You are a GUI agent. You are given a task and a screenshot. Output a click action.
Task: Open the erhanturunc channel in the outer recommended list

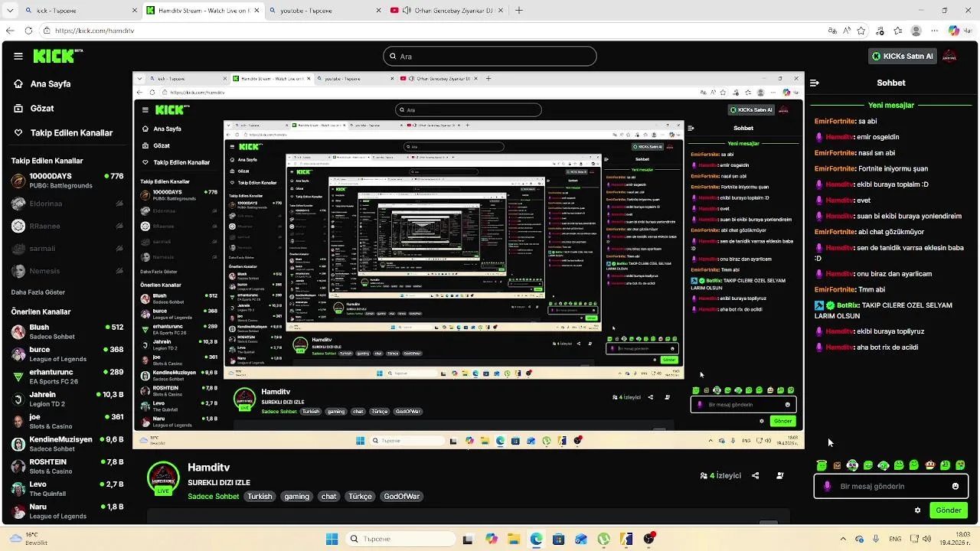pyautogui.click(x=67, y=377)
